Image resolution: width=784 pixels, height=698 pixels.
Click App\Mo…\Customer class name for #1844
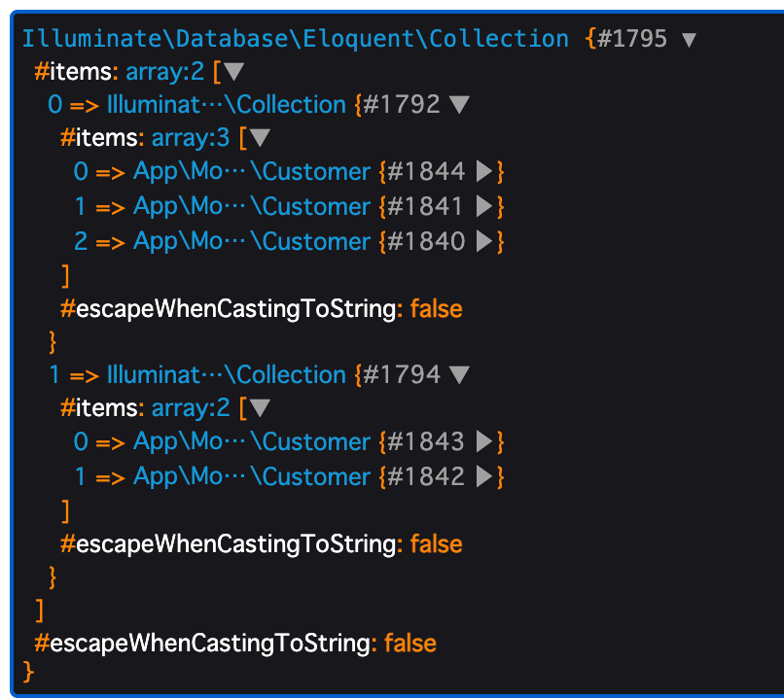252,171
